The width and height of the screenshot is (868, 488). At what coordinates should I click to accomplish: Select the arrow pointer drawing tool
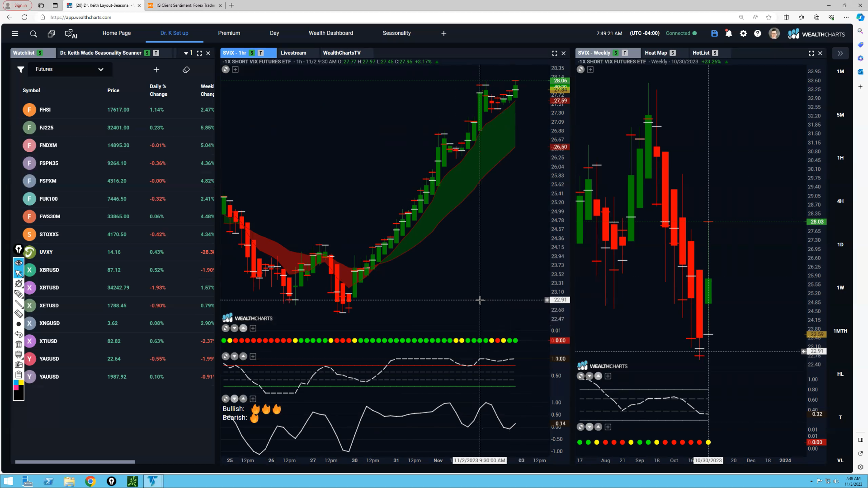(x=19, y=273)
